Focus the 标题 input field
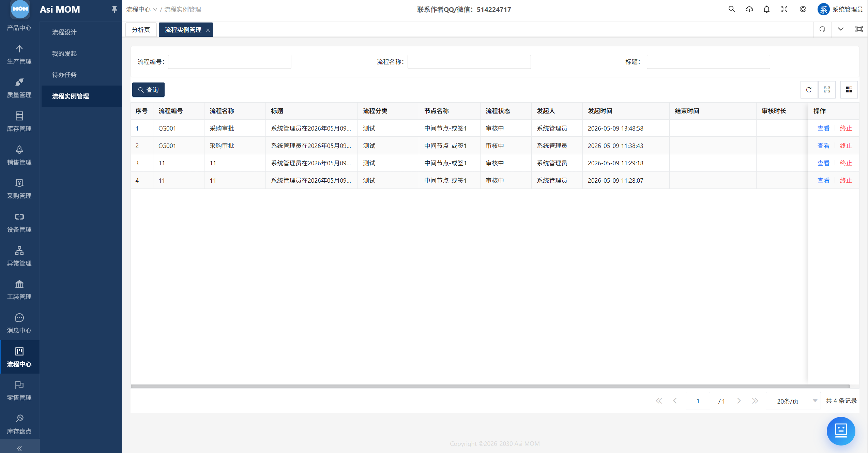 (708, 62)
